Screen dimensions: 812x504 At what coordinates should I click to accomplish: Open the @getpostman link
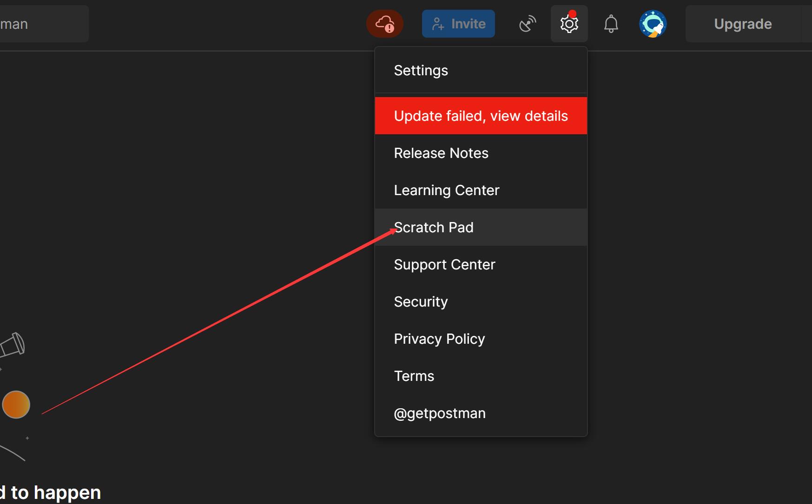point(439,413)
